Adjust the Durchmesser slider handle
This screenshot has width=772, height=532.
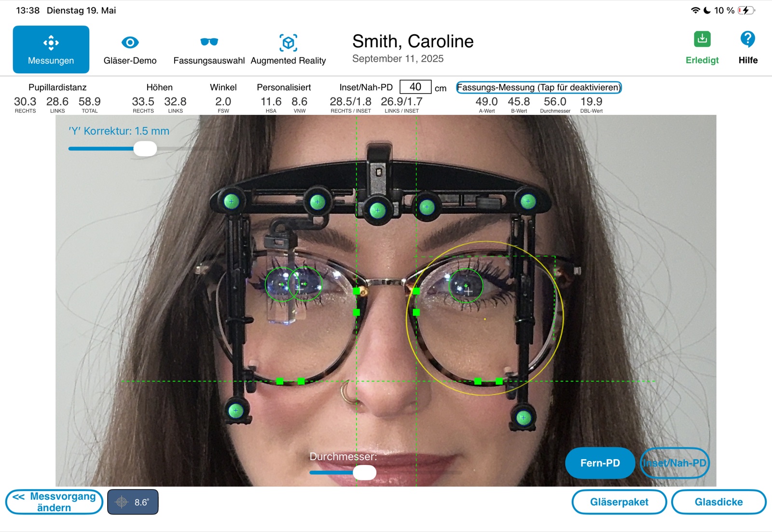pyautogui.click(x=364, y=473)
